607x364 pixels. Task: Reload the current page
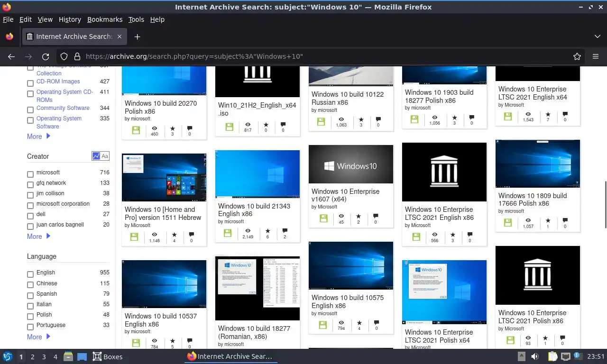pyautogui.click(x=46, y=56)
